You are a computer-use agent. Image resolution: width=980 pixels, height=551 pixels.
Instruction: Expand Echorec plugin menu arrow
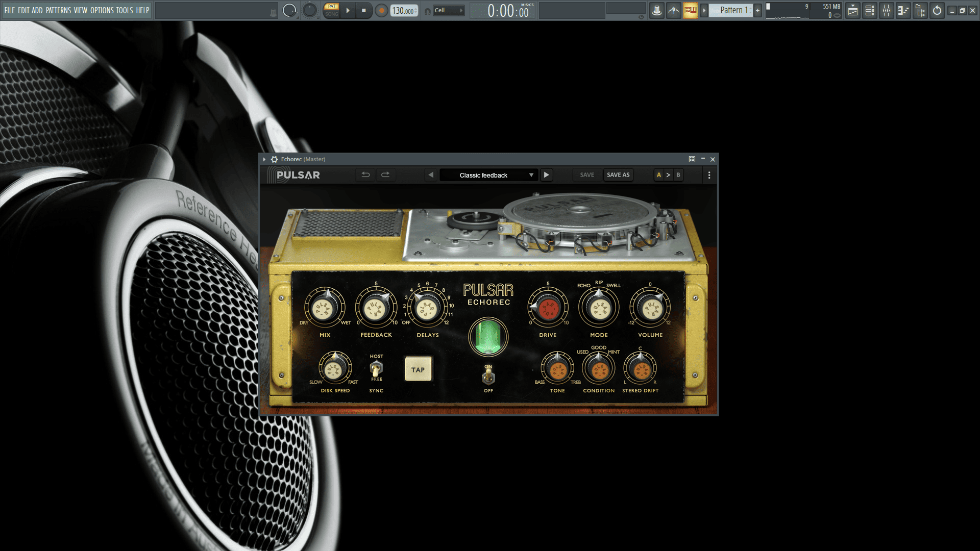[x=264, y=159]
